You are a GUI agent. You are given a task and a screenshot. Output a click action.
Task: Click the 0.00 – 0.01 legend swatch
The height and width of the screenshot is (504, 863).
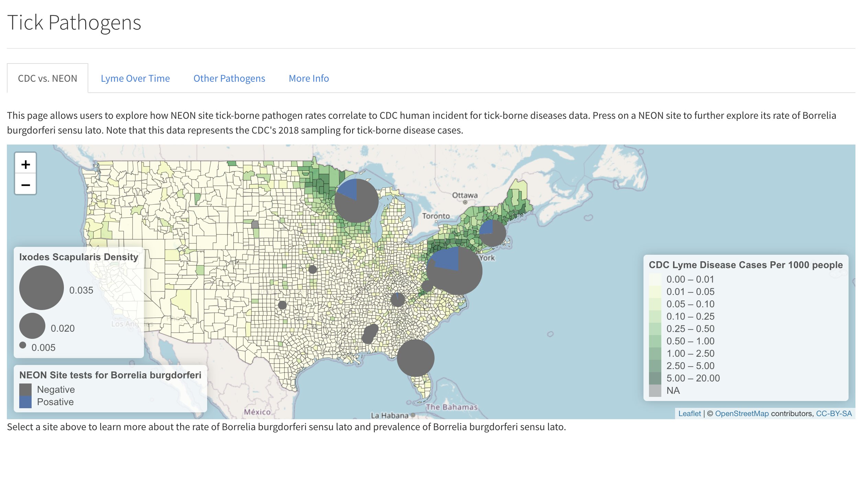(655, 279)
